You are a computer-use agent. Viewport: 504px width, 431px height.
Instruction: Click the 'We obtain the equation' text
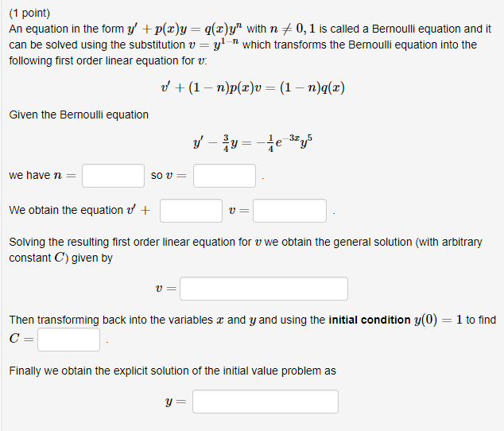pyautogui.click(x=65, y=211)
